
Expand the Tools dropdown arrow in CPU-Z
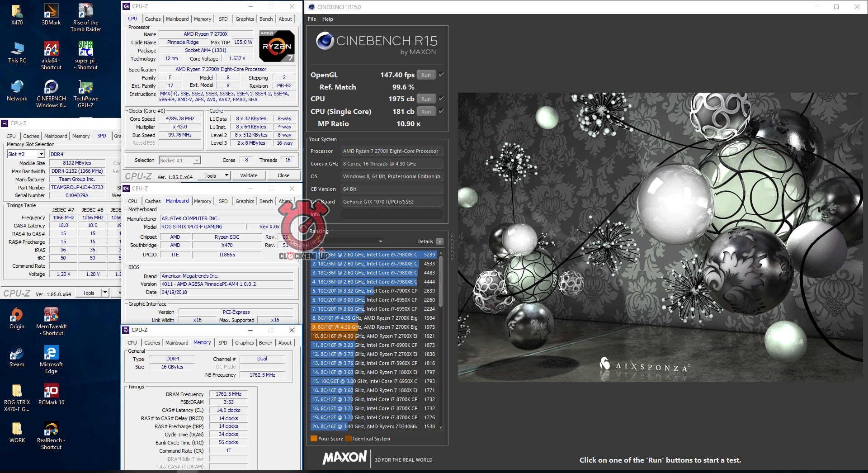pyautogui.click(x=226, y=175)
